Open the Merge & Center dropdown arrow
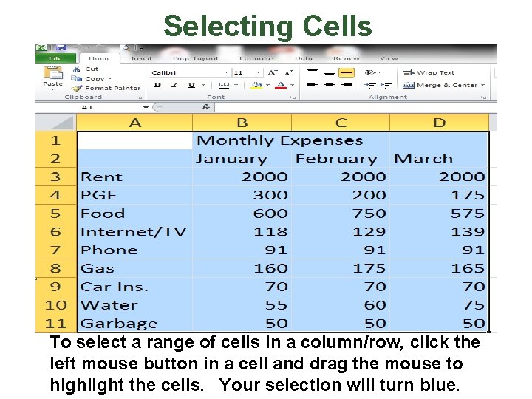Viewport: 532px width, 399px height. [x=482, y=85]
